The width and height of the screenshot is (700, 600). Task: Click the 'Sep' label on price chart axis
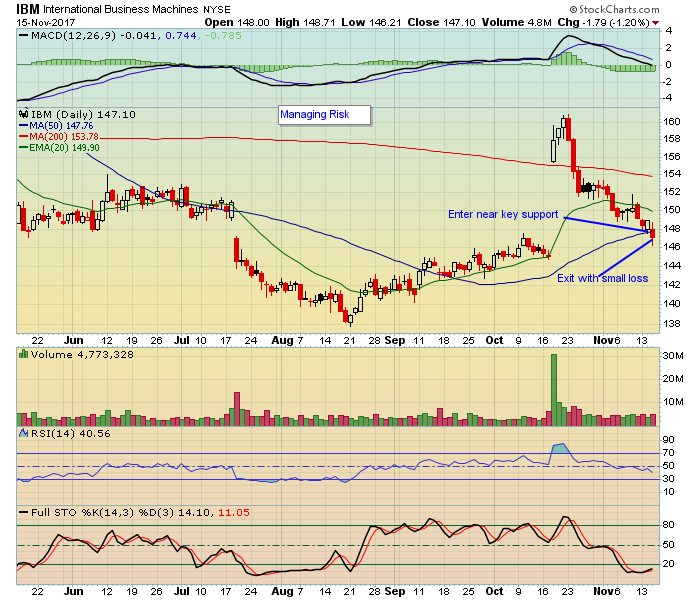(x=395, y=340)
